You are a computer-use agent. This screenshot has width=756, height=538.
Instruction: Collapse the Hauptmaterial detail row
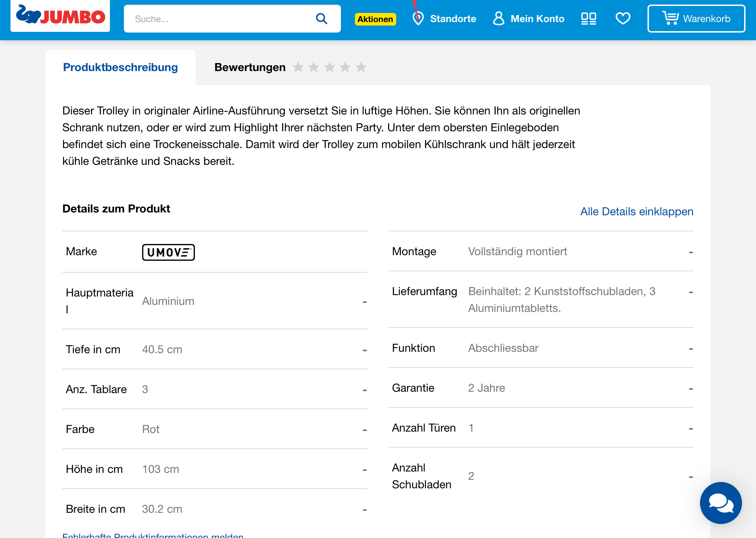pos(364,301)
